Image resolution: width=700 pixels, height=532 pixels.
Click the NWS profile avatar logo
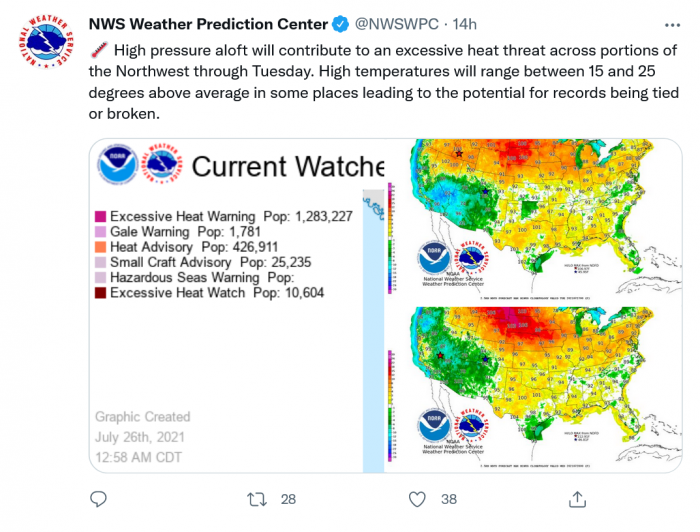[46, 41]
